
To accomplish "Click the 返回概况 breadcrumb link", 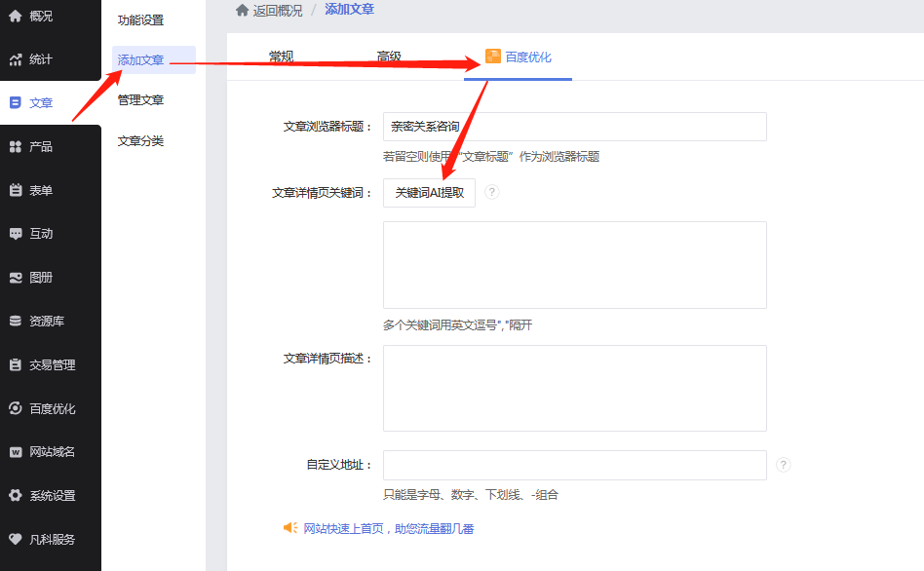I will click(277, 11).
